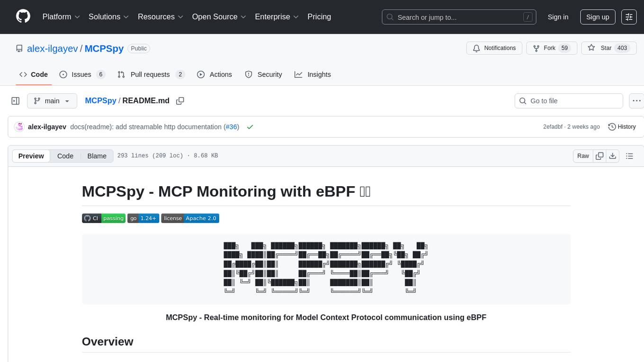Viewport: 644px width, 362px height.
Task: Open the alex-ilgayev owner profile
Action: coord(53,48)
